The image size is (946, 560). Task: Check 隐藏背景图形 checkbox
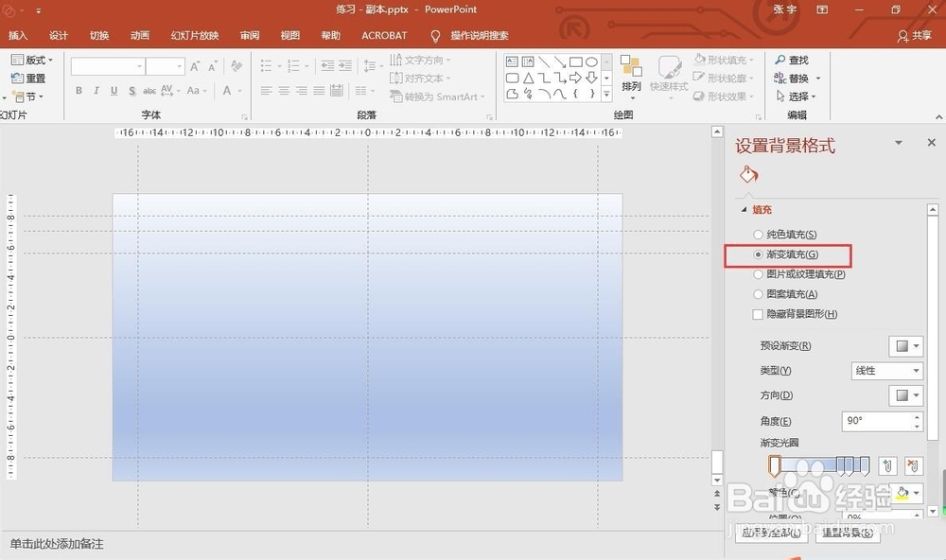click(758, 314)
